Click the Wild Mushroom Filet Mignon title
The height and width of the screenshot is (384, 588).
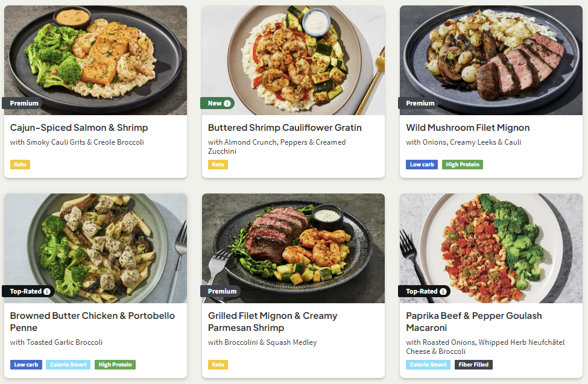click(x=467, y=128)
